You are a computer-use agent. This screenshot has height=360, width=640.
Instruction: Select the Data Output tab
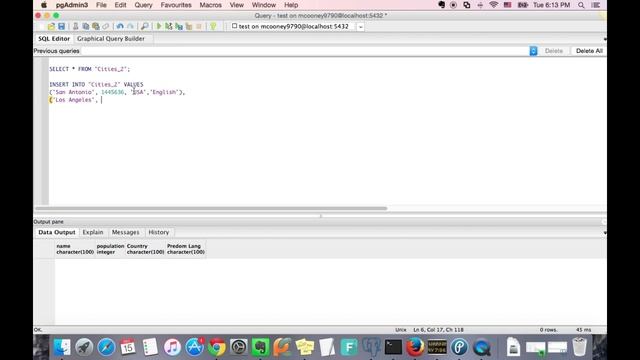57,232
